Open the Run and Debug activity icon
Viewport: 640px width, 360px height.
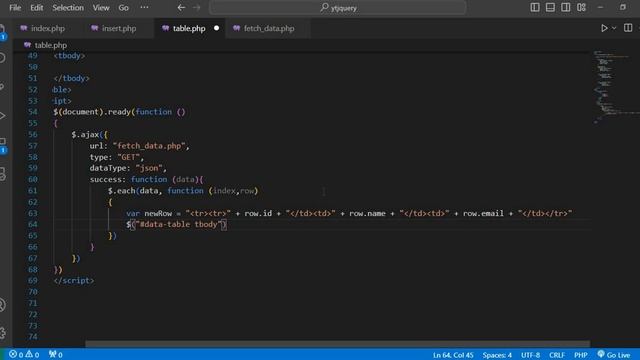pos(2,116)
